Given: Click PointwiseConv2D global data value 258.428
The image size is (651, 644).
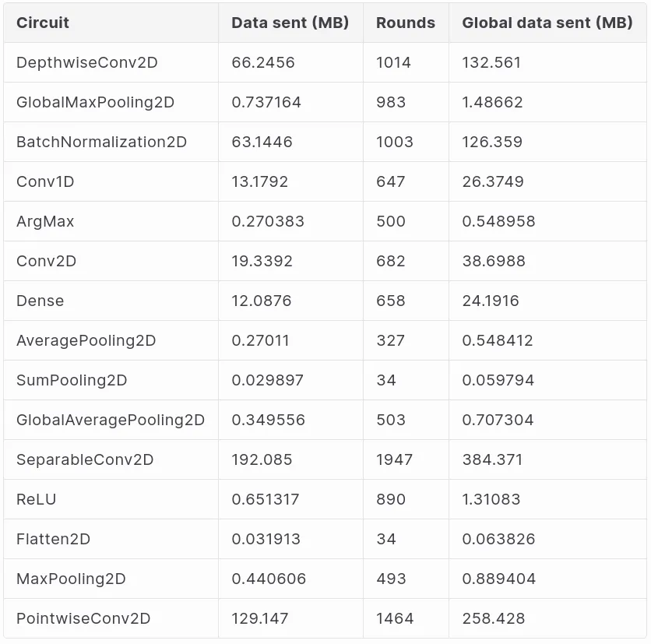Looking at the screenshot, I should (x=494, y=618).
